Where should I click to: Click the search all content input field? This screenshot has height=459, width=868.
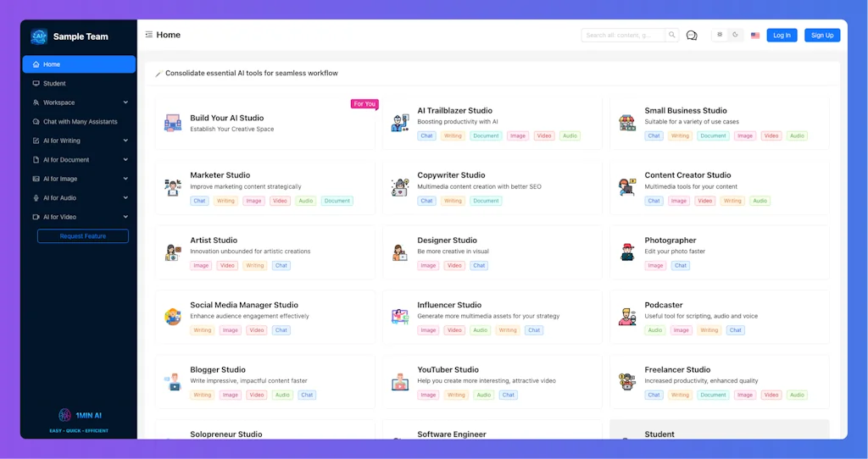623,35
